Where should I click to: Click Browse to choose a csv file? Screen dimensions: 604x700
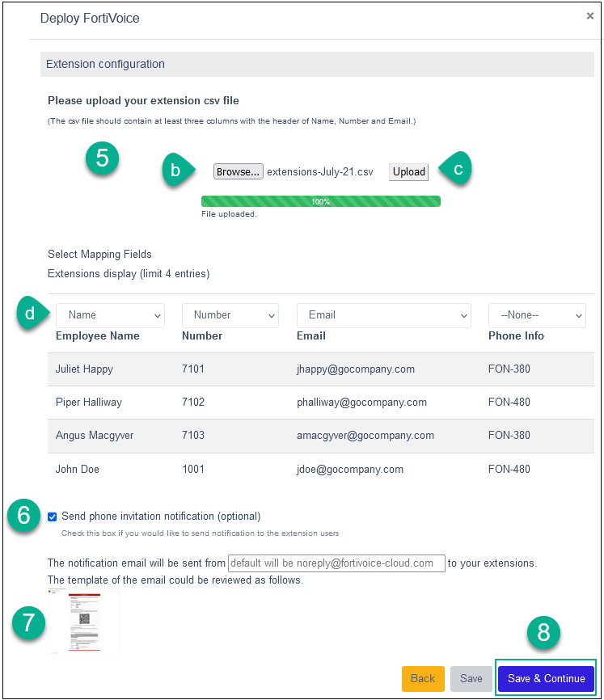[239, 171]
